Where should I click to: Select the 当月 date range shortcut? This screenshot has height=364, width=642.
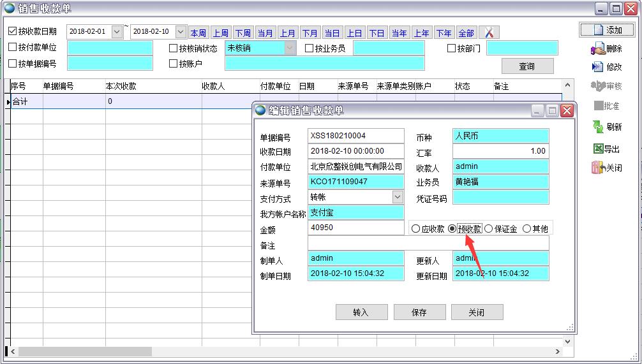pyautogui.click(x=265, y=33)
